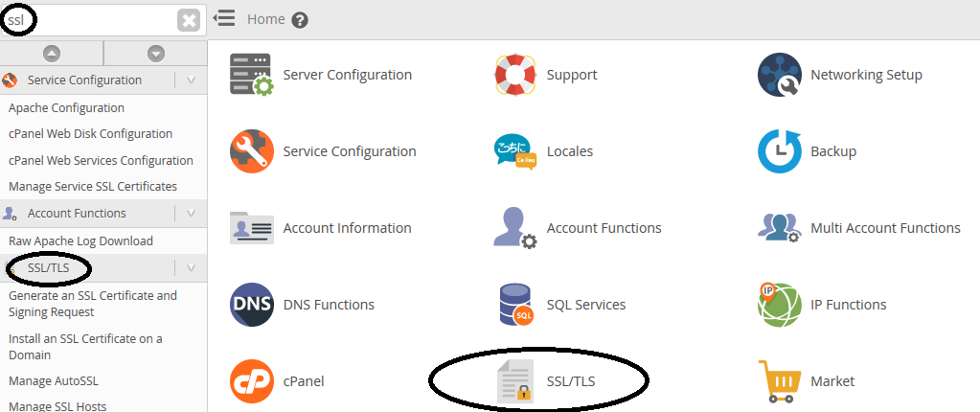This screenshot has width=980, height=412.
Task: Click the Backup text label
Action: 833,151
